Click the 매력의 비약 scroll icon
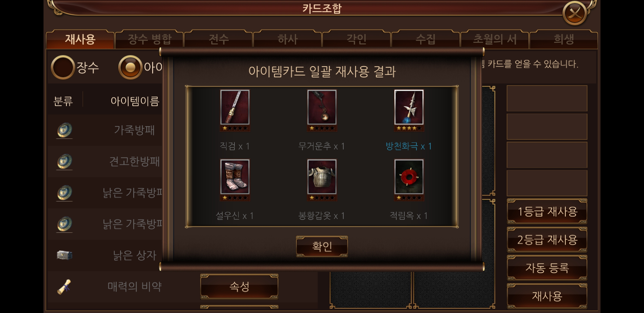Screen dimensions: 644x313 pyautogui.click(x=64, y=286)
